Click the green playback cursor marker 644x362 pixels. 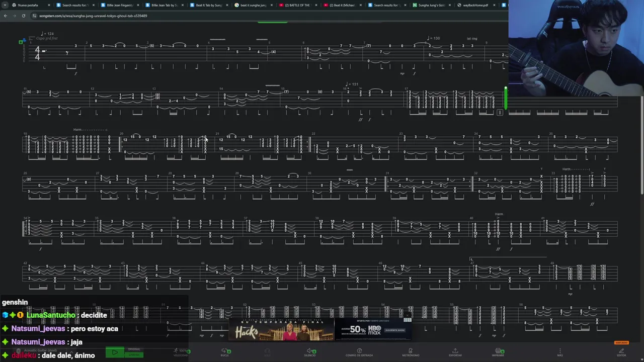(x=506, y=97)
